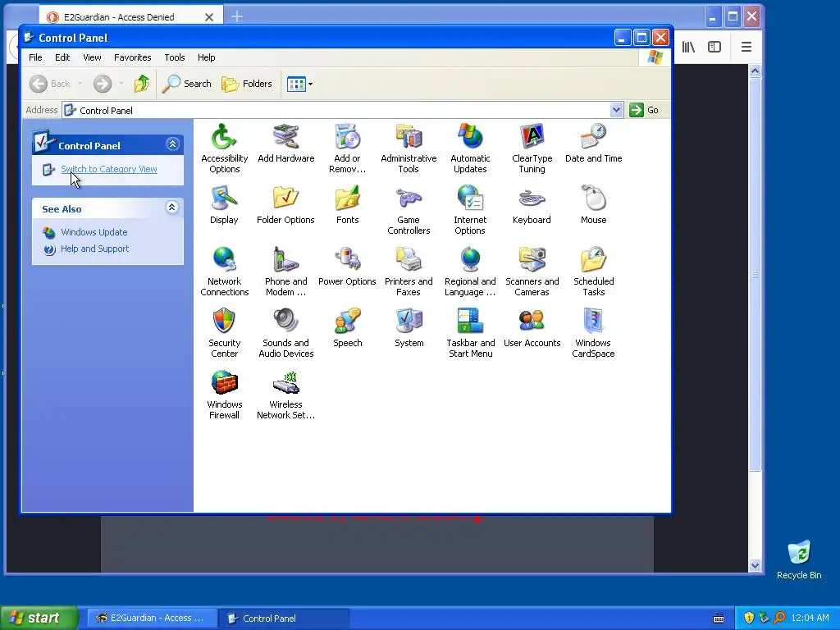Open Help and Support link

pyautogui.click(x=95, y=249)
